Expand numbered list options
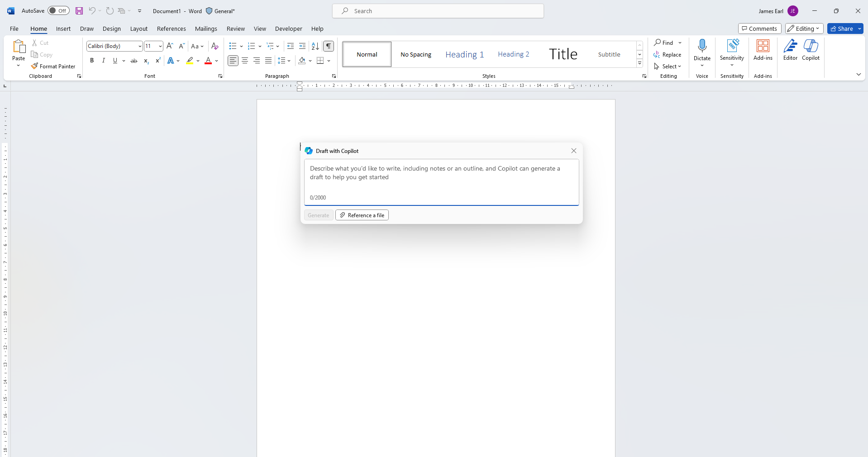This screenshot has width=868, height=457. tap(260, 46)
